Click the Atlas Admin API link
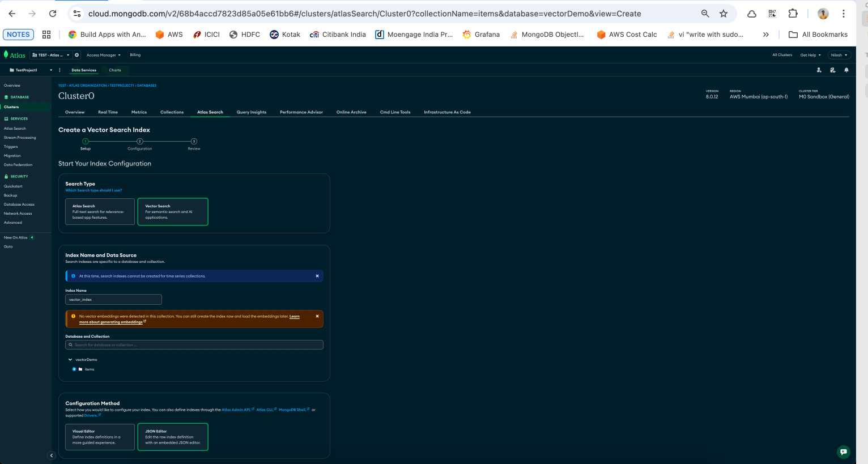 (x=236, y=409)
